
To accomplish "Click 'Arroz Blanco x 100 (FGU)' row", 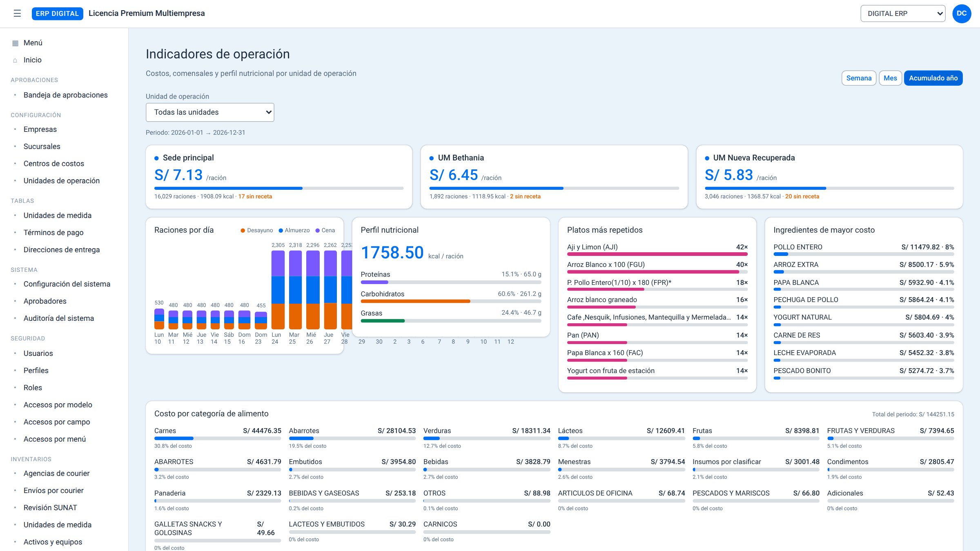I will pos(657,267).
